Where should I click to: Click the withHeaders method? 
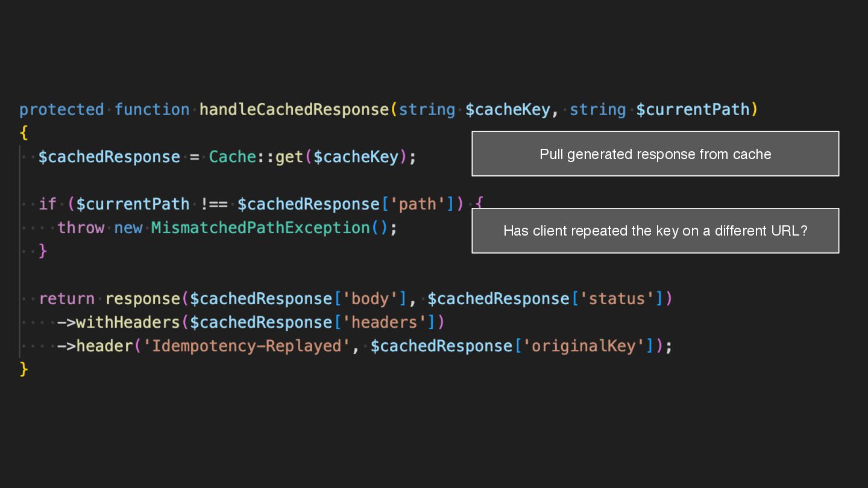click(128, 322)
